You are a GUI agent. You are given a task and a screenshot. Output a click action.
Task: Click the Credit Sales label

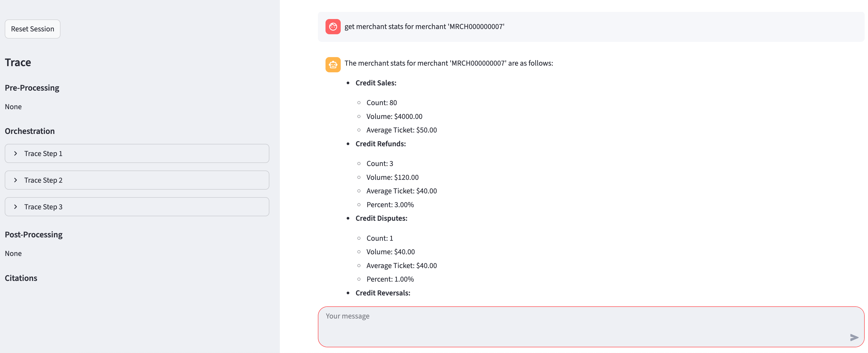pos(376,83)
